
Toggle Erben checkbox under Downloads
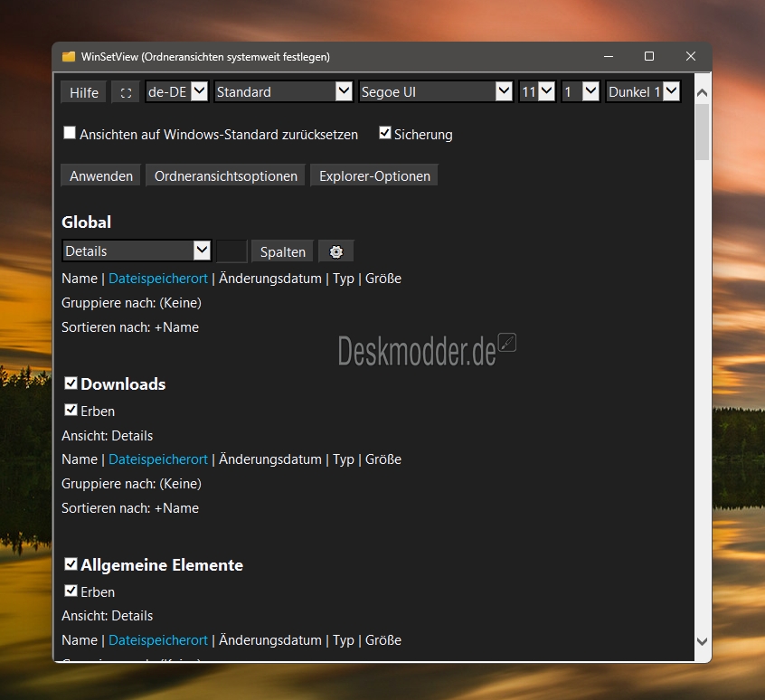[x=71, y=410]
